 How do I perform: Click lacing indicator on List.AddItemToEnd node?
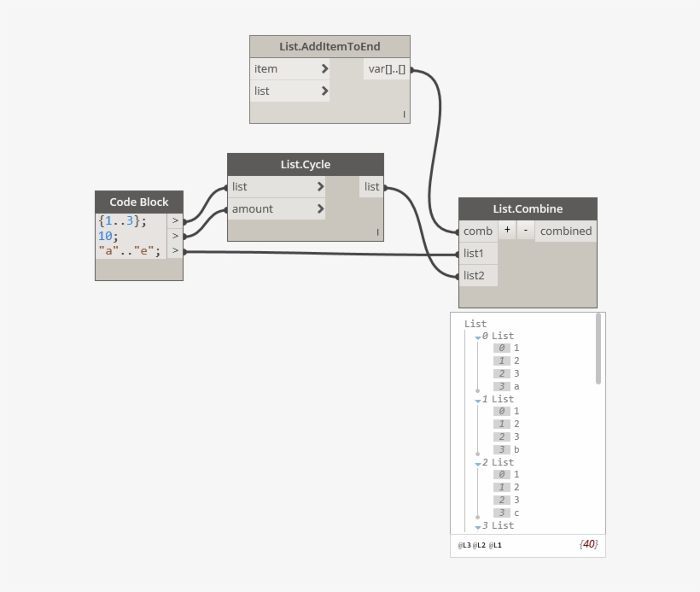point(404,114)
